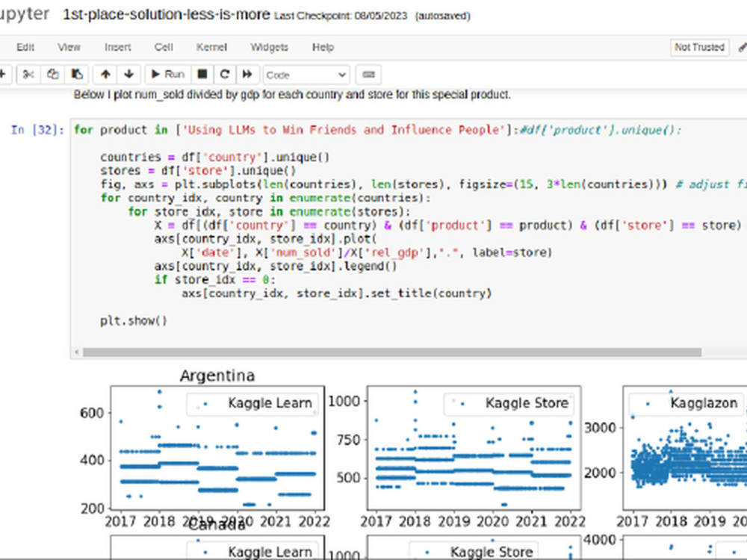The width and height of the screenshot is (747, 560).
Task: Click the Kaggle Learn legend in Argentina plot
Action: pos(252,404)
